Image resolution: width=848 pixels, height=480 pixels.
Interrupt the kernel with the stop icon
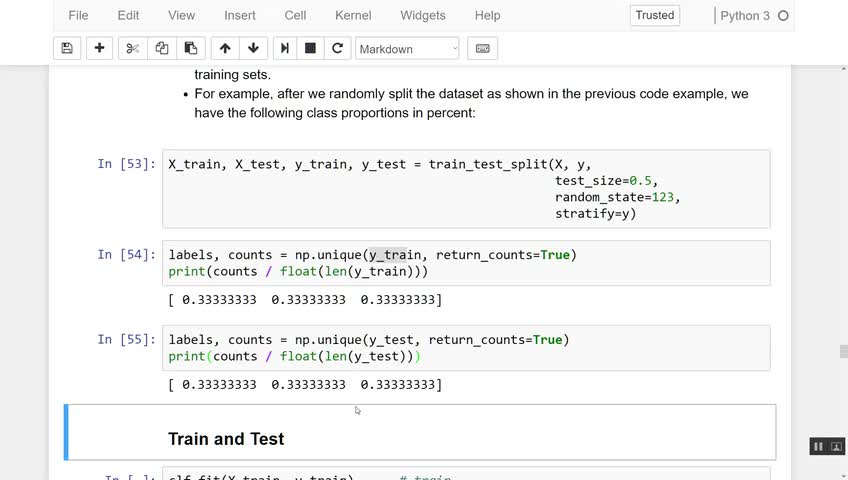pyautogui.click(x=310, y=48)
